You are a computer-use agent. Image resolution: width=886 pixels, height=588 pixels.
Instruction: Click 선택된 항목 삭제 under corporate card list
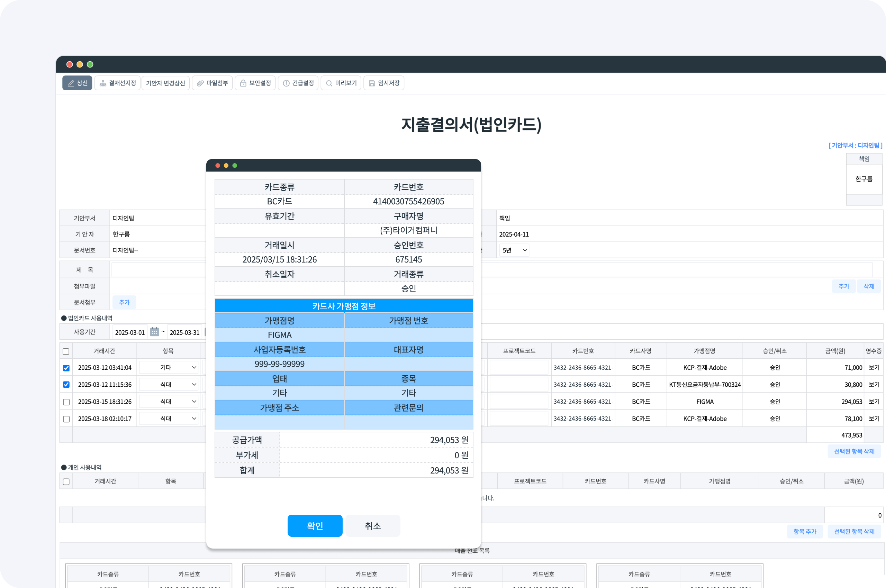pyautogui.click(x=854, y=451)
